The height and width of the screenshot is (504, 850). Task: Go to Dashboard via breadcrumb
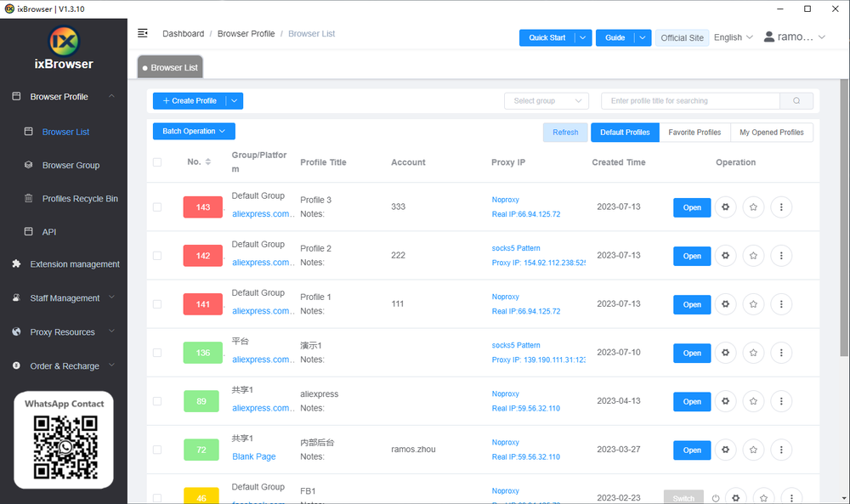click(184, 34)
